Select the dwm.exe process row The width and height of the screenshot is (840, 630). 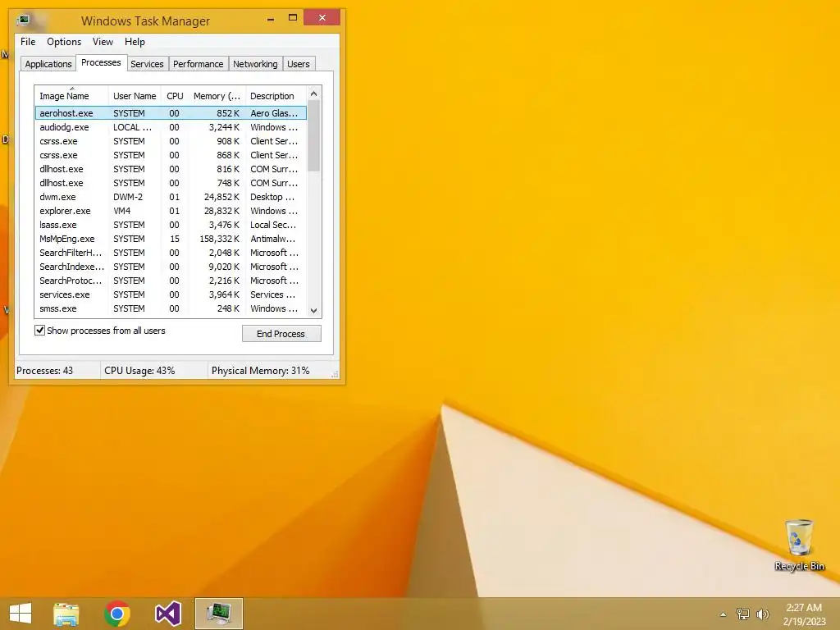click(171, 197)
